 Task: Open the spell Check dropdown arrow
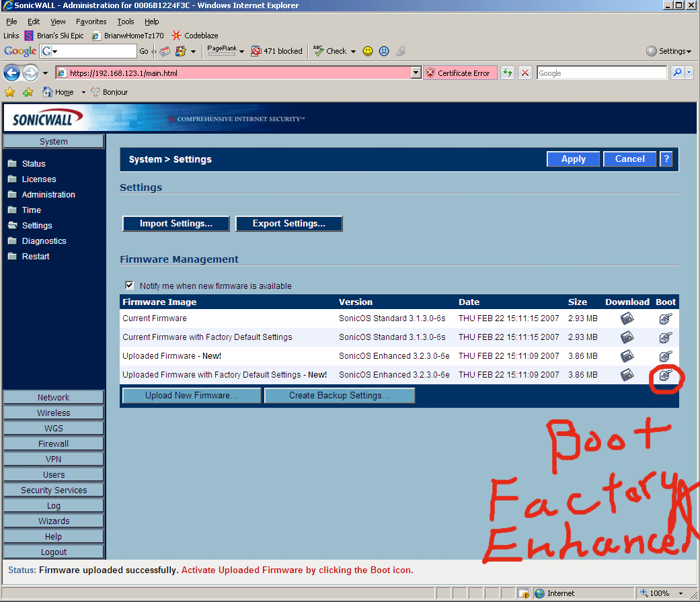[353, 51]
